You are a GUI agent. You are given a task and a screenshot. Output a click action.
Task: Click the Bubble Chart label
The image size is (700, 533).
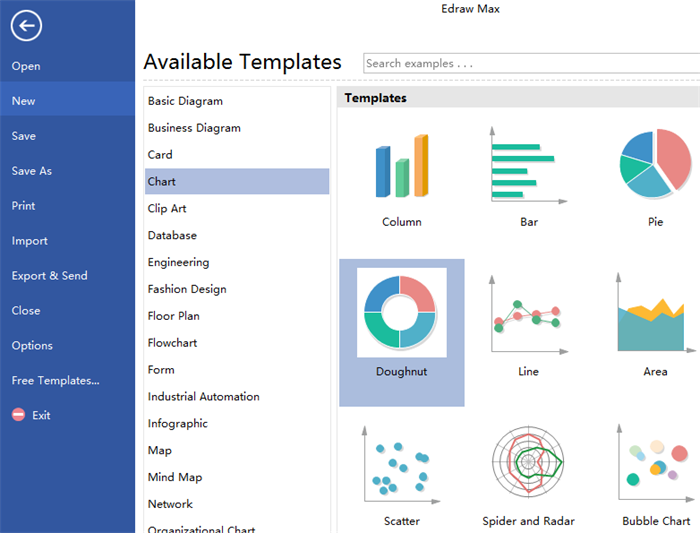point(656,521)
